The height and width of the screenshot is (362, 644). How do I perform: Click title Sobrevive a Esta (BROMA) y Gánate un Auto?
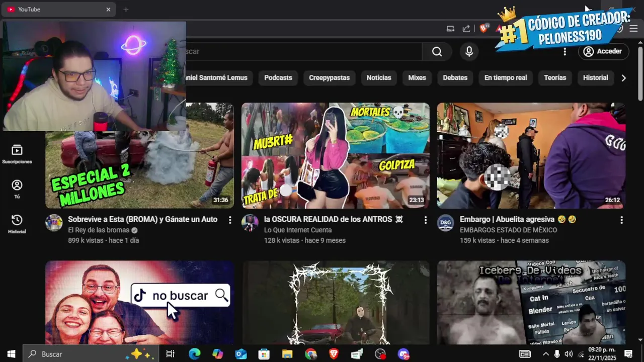[x=143, y=219]
